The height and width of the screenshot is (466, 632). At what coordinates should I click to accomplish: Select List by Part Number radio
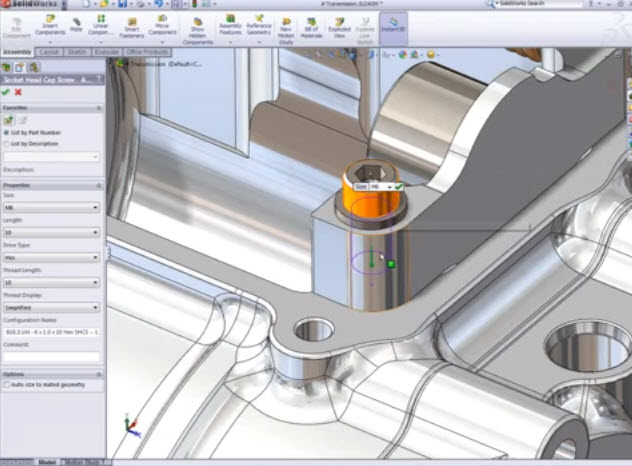click(x=6, y=133)
